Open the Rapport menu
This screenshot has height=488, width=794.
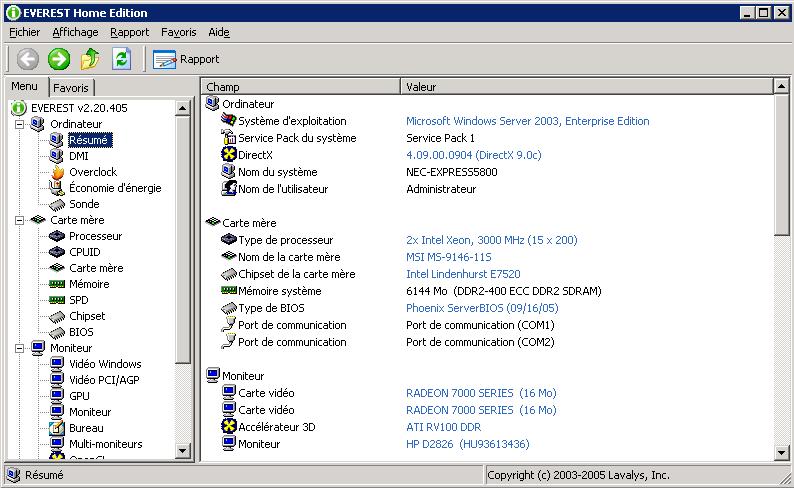pyautogui.click(x=130, y=32)
